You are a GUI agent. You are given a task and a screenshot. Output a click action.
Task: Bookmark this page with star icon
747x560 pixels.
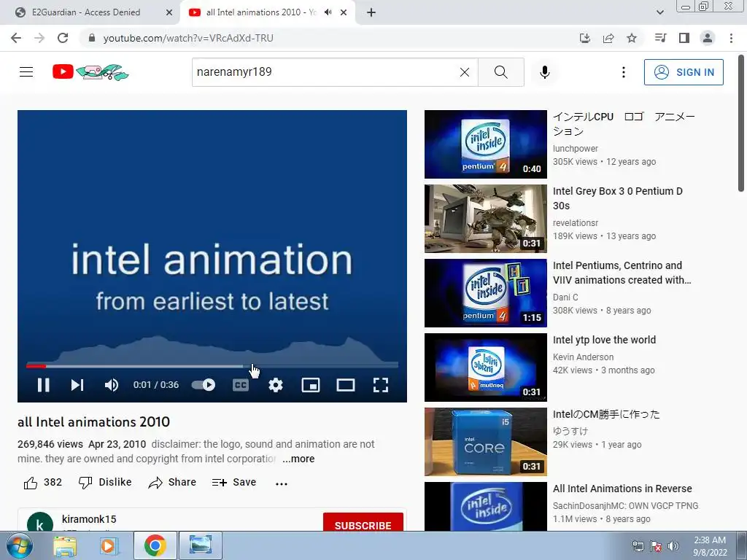point(632,38)
